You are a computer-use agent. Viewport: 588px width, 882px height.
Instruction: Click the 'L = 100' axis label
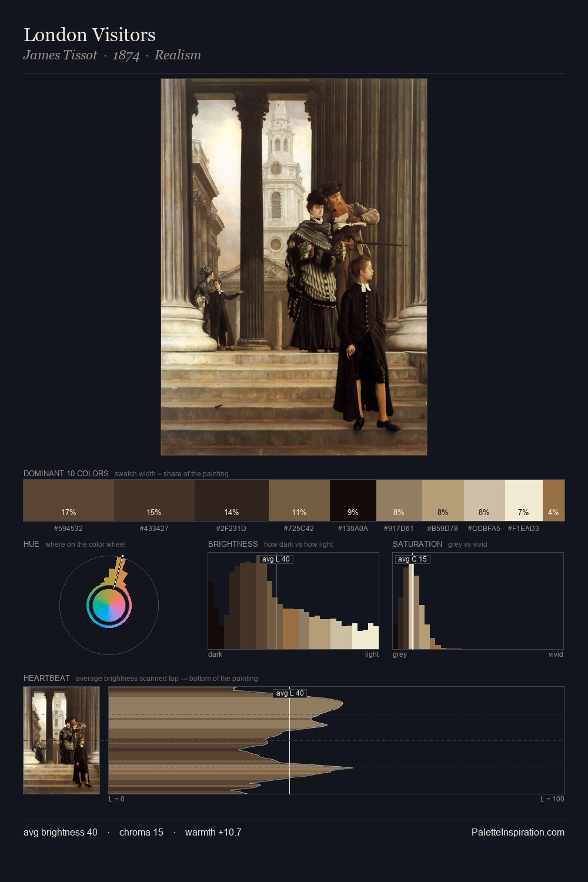tap(552, 799)
